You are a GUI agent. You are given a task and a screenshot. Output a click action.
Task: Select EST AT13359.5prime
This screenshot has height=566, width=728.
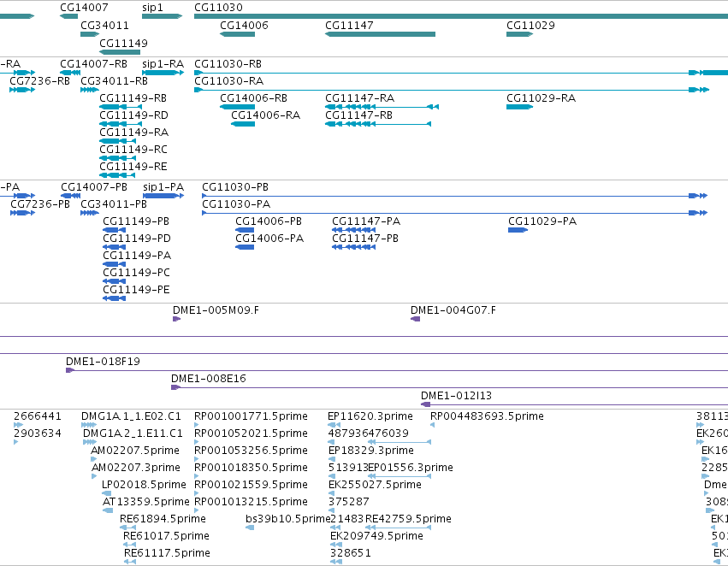pos(108,510)
